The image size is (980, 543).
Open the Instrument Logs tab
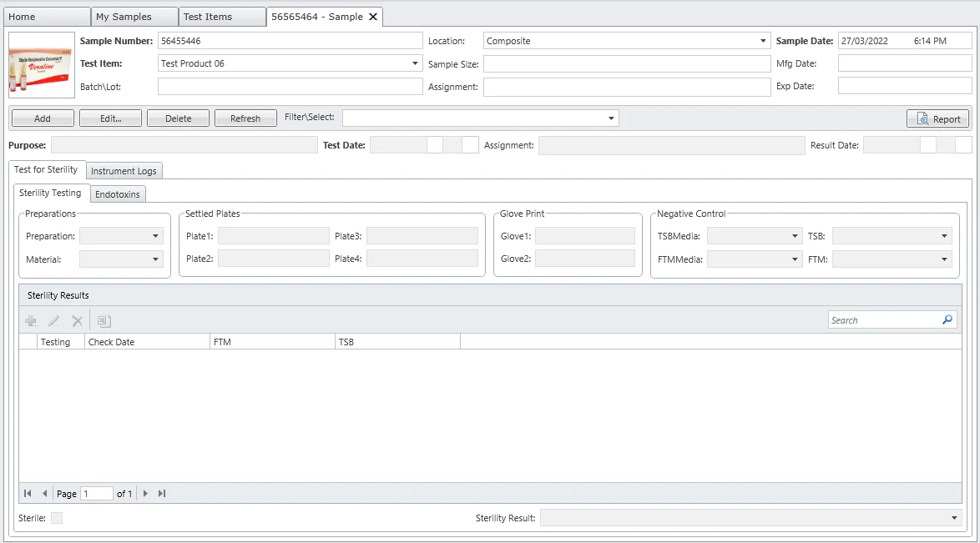pyautogui.click(x=124, y=171)
